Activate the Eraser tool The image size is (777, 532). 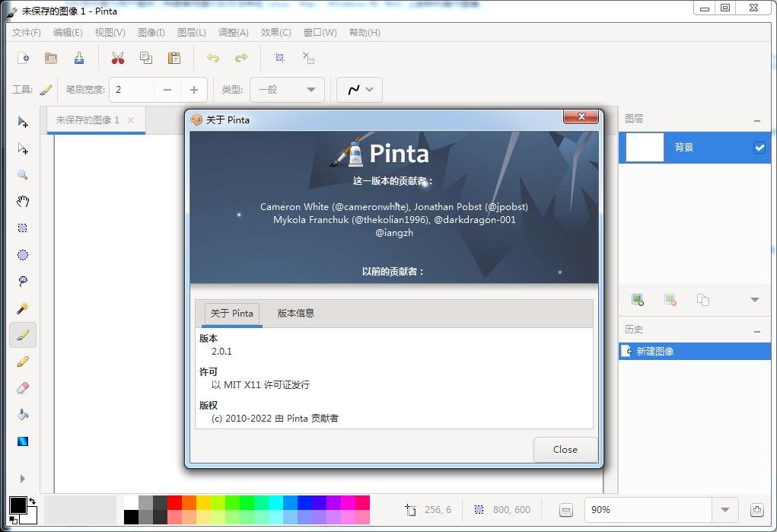point(23,387)
